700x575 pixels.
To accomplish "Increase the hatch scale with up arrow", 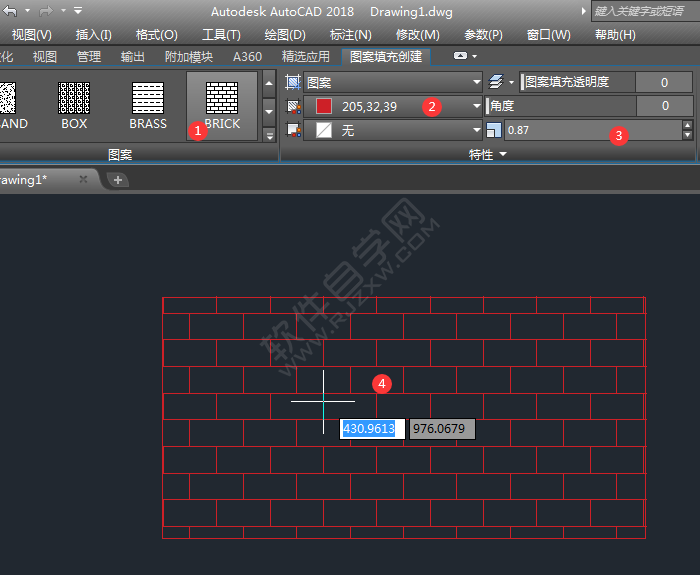I will [688, 125].
